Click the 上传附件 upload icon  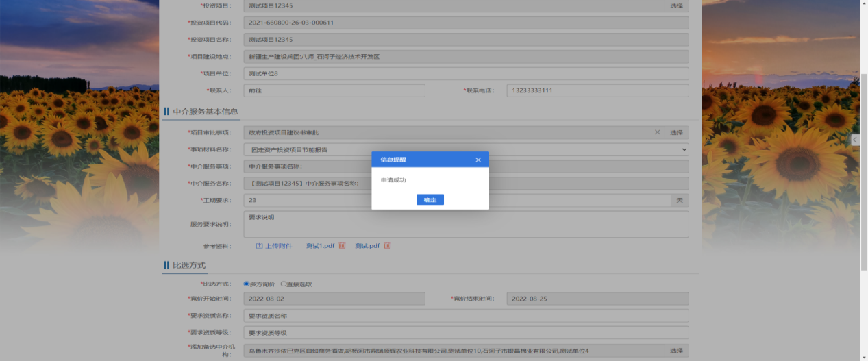click(259, 246)
